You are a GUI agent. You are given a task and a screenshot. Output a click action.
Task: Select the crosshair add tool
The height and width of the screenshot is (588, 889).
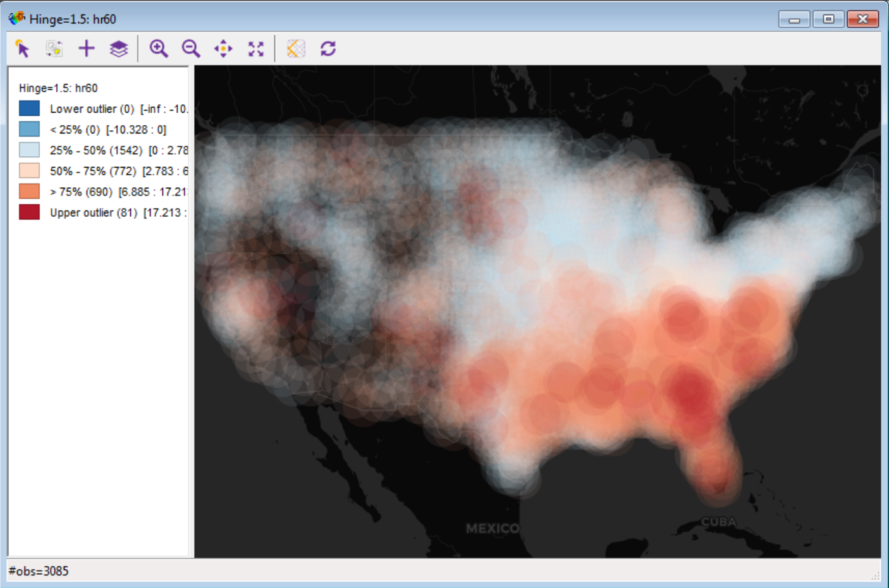[87, 48]
